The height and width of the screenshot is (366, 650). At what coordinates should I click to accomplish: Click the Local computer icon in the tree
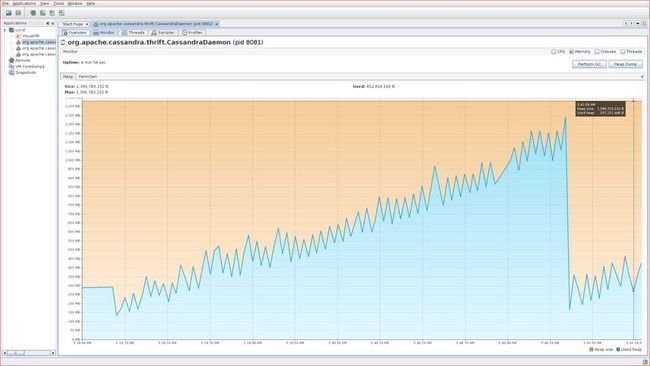click(x=12, y=30)
